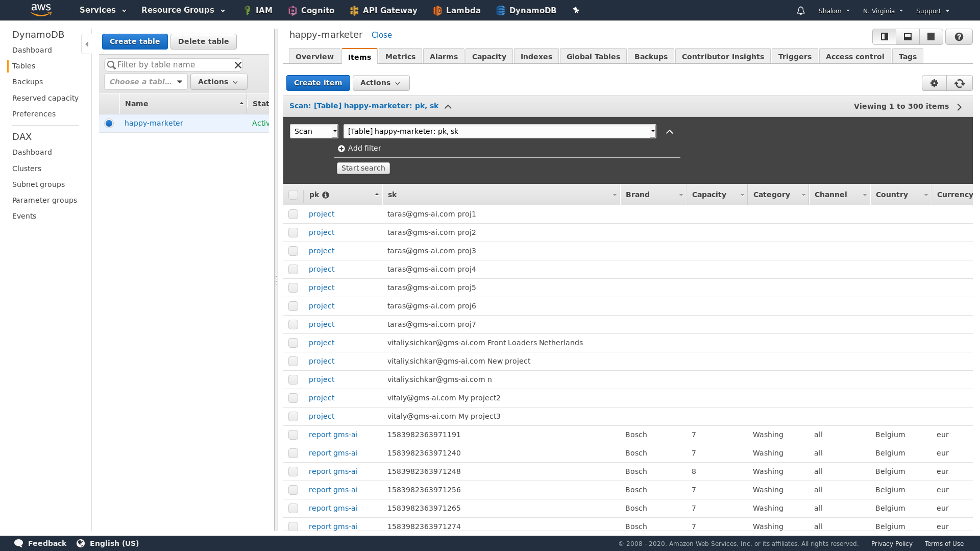Check the checkbox next to report gms-ai 1583982363971191
Image resolution: width=980 pixels, height=551 pixels.
pos(293,435)
